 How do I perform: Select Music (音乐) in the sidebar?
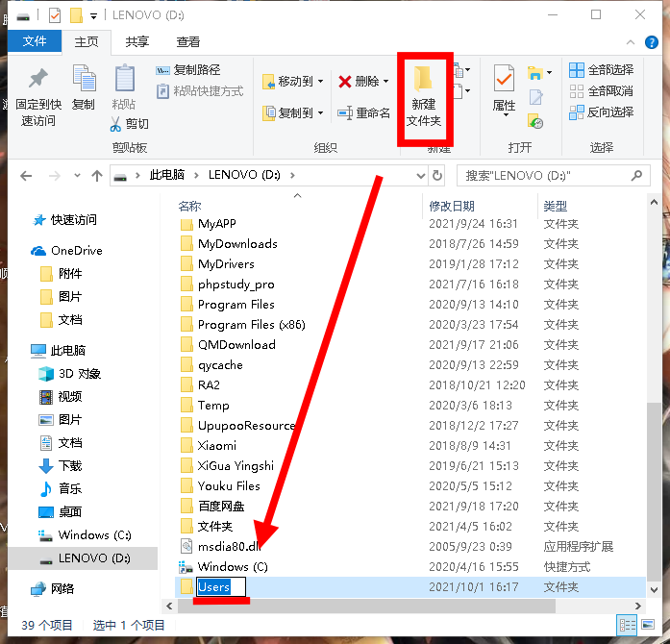61,489
